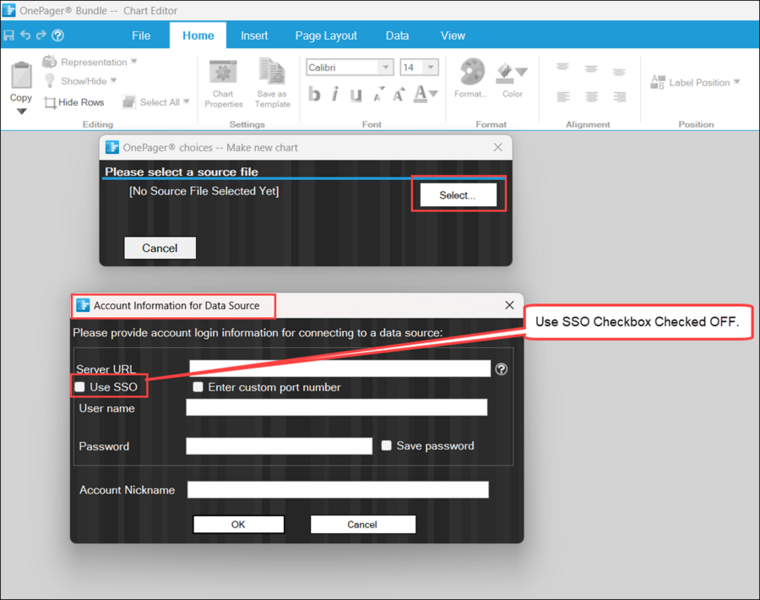This screenshot has width=760, height=600.
Task: Enable the Use SSO checkbox
Action: tap(80, 387)
